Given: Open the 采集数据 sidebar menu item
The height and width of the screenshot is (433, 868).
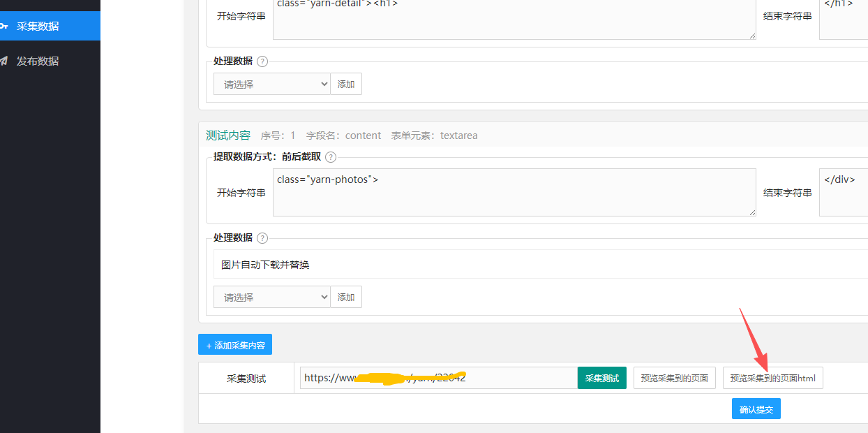Looking at the screenshot, I should 38,26.
